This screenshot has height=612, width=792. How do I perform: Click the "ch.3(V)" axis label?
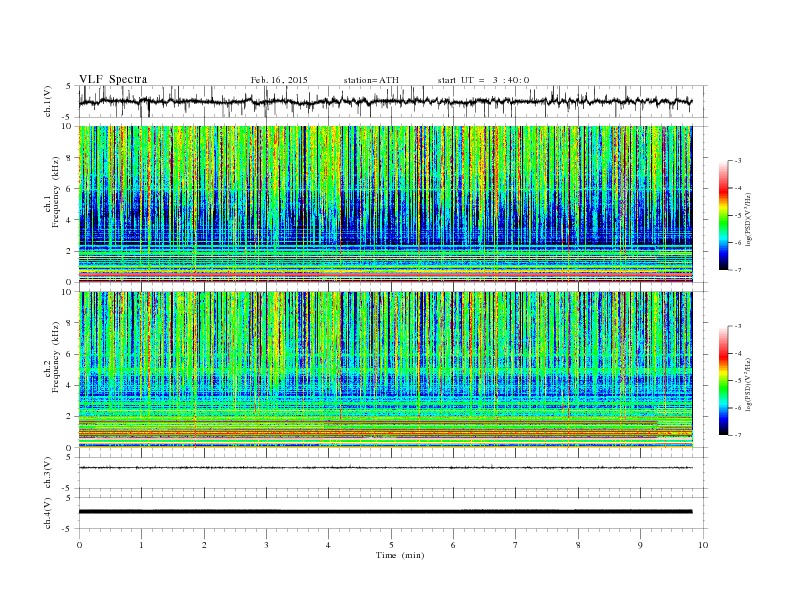[47, 473]
